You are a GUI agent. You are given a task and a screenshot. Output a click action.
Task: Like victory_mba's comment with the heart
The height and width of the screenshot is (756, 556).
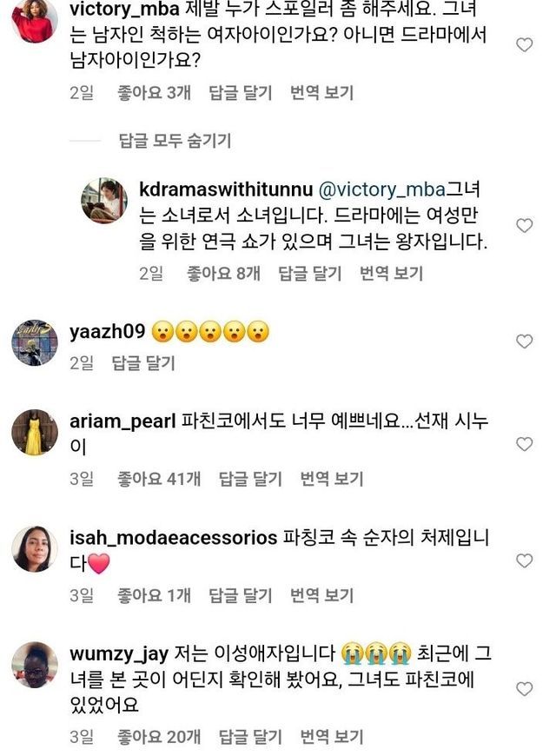coord(524,45)
